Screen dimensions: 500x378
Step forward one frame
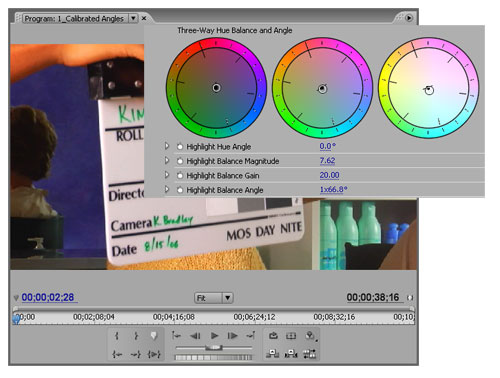coord(232,336)
